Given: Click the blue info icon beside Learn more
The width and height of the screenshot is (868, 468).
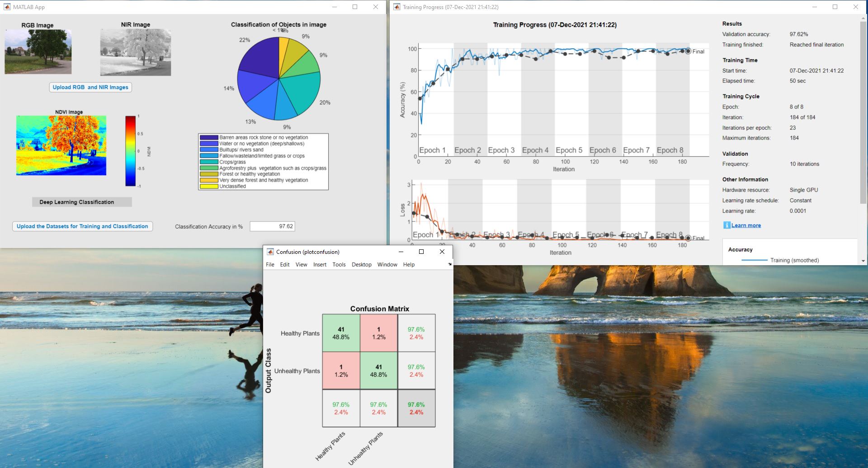Looking at the screenshot, I should [727, 225].
